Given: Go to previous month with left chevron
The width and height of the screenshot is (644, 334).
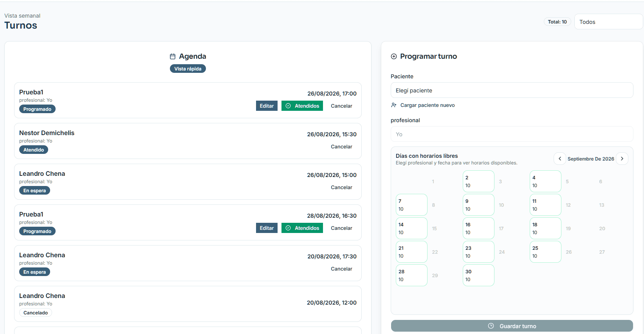Looking at the screenshot, I should click(x=560, y=159).
